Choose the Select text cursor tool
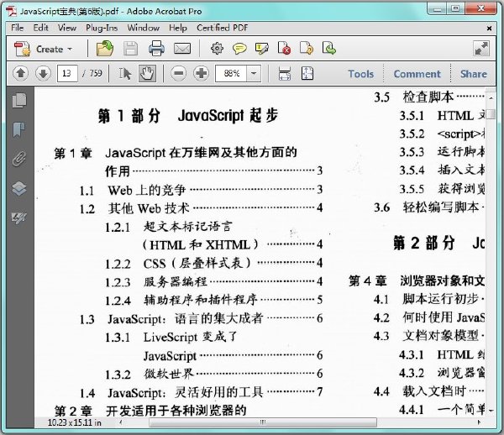Image resolution: width=504 pixels, height=435 pixels. (x=124, y=74)
